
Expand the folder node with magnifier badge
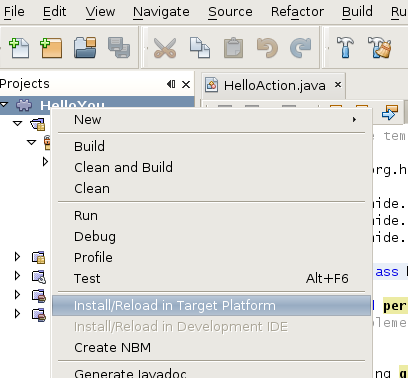(18, 276)
